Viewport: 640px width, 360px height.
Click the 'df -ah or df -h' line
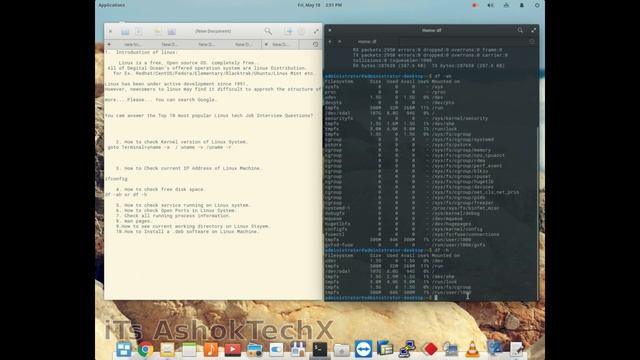click(126, 195)
